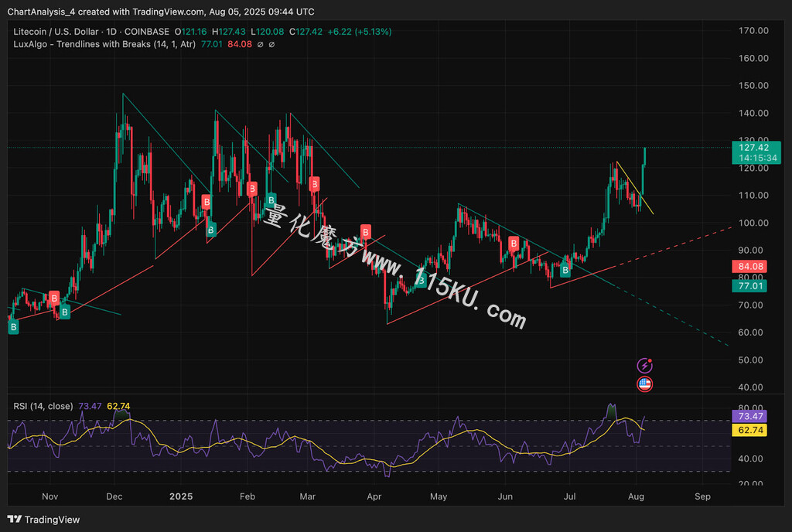Click the Sep label on the time axis
This screenshot has width=792, height=532.
click(x=702, y=496)
